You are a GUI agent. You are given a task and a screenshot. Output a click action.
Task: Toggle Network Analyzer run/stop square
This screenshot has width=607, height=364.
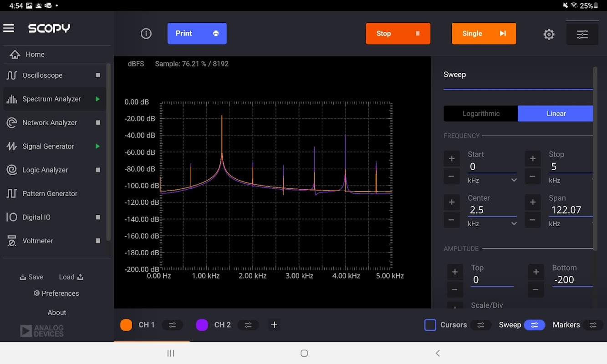pyautogui.click(x=97, y=123)
